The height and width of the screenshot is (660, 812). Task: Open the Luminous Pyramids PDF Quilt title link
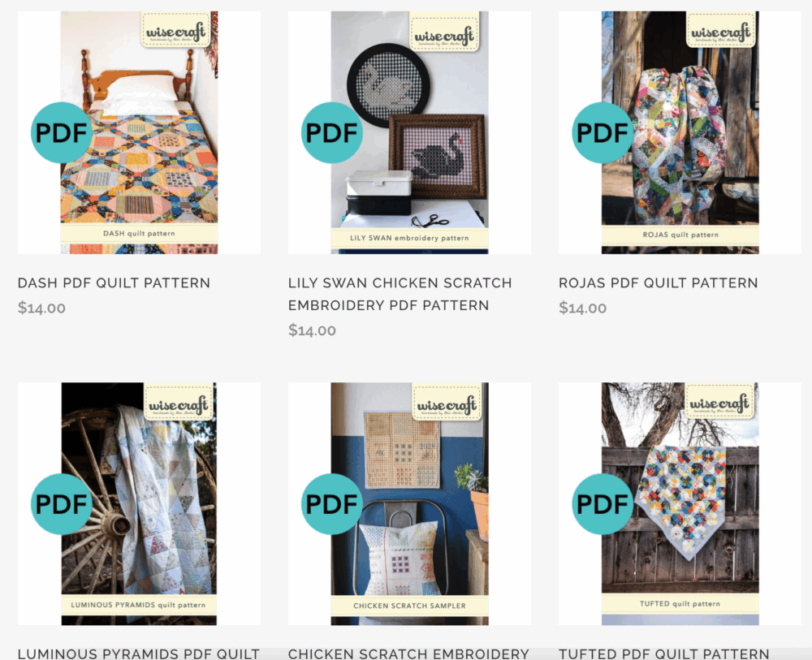tap(139, 654)
